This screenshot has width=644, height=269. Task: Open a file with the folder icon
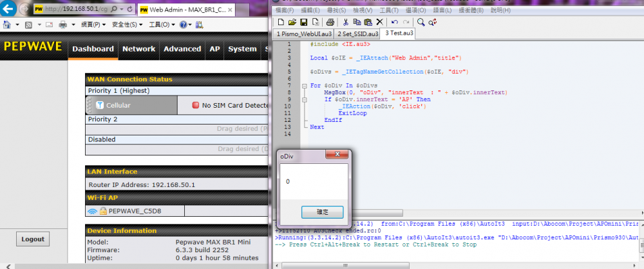tap(292, 22)
